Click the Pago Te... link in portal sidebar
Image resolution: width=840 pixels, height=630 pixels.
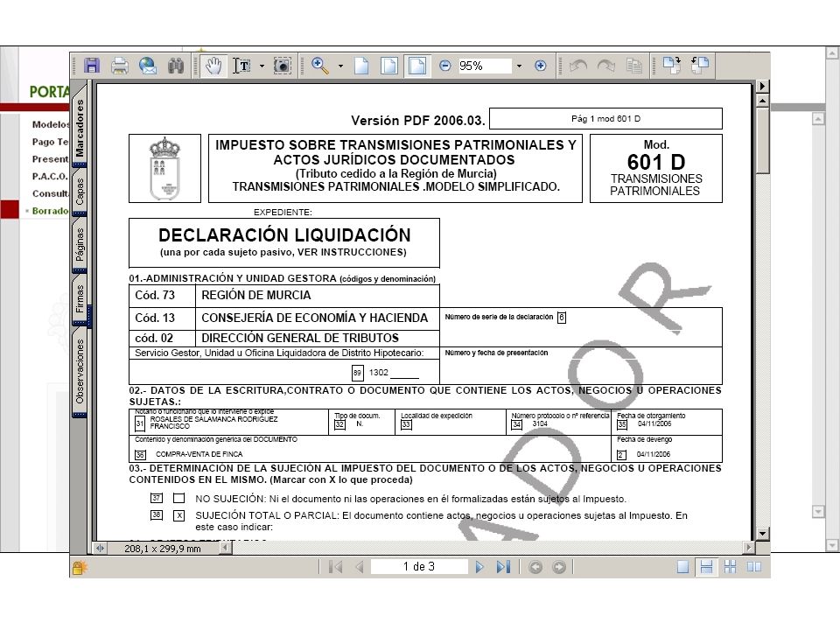(x=51, y=142)
